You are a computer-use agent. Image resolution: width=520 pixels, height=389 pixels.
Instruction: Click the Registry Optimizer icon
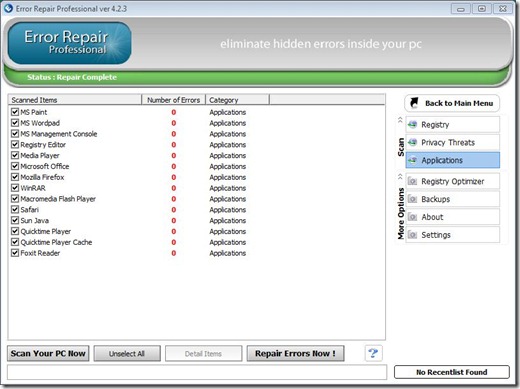pos(413,181)
